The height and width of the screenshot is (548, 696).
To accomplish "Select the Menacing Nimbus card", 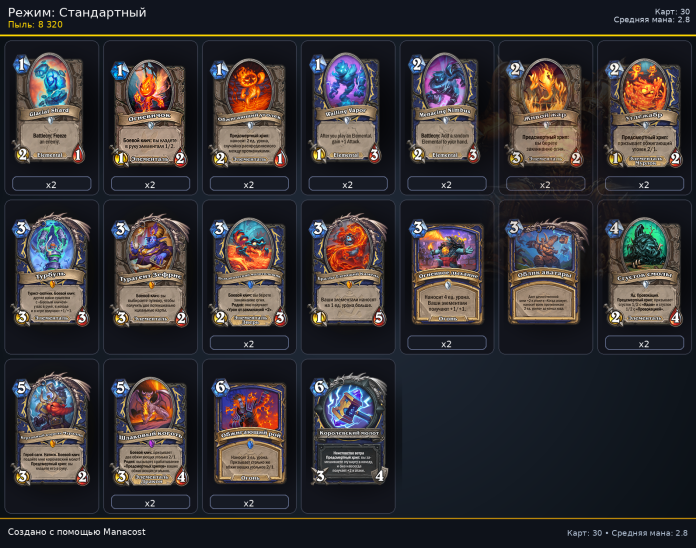I will 445,109.
